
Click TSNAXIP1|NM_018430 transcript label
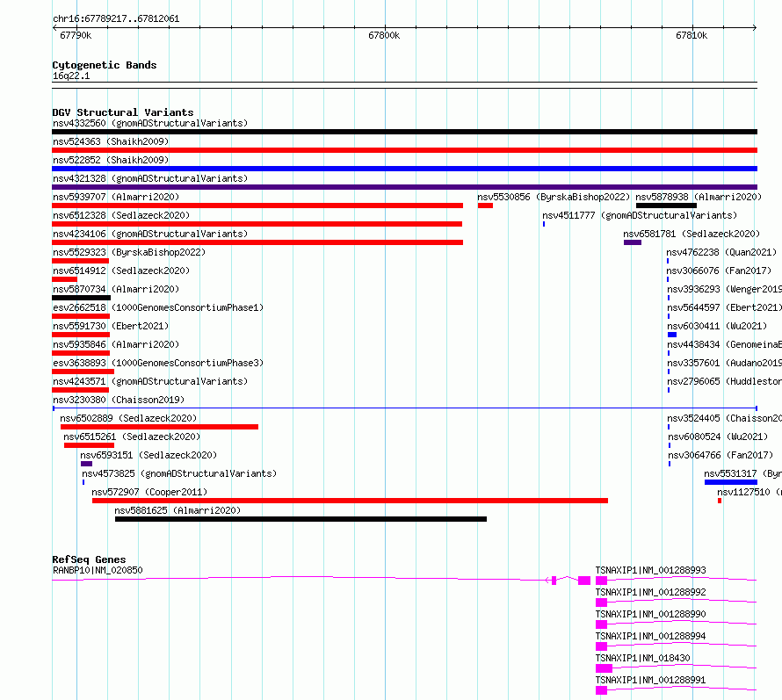click(643, 658)
